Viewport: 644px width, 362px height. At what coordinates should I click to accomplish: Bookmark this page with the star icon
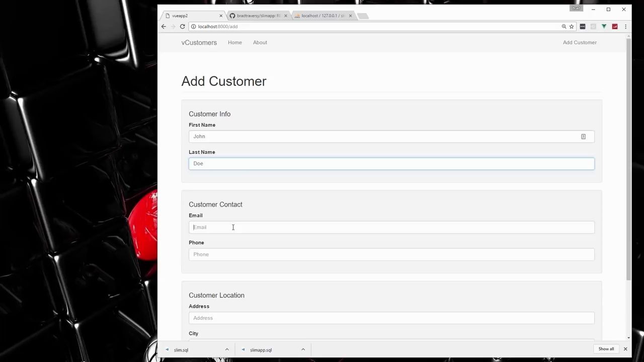point(572,27)
